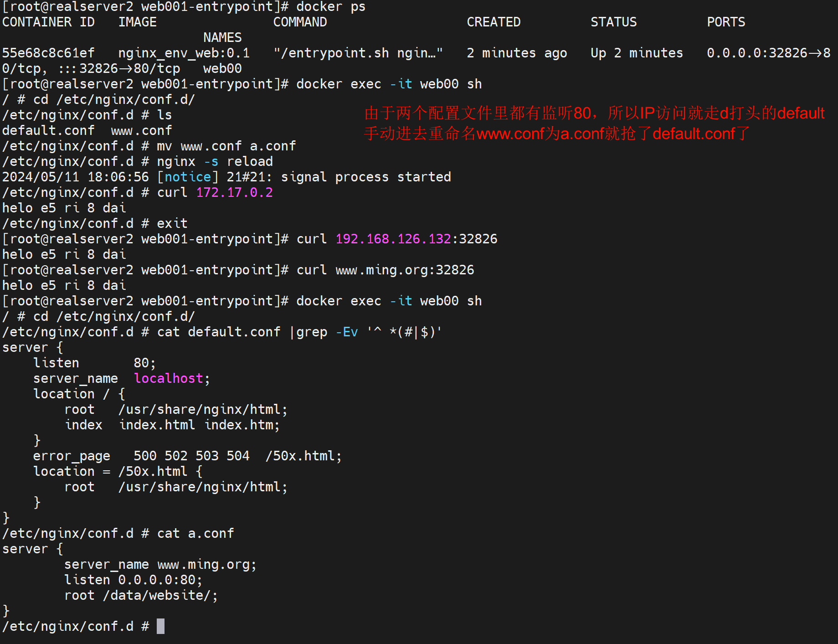Select the IP address 172.17.0.2
This screenshot has width=838, height=644.
tap(234, 192)
